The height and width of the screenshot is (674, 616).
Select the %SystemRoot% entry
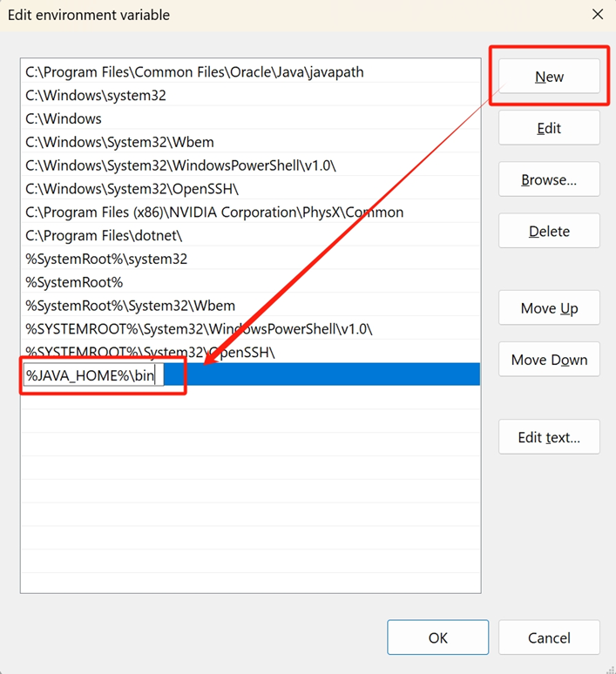[74, 283]
